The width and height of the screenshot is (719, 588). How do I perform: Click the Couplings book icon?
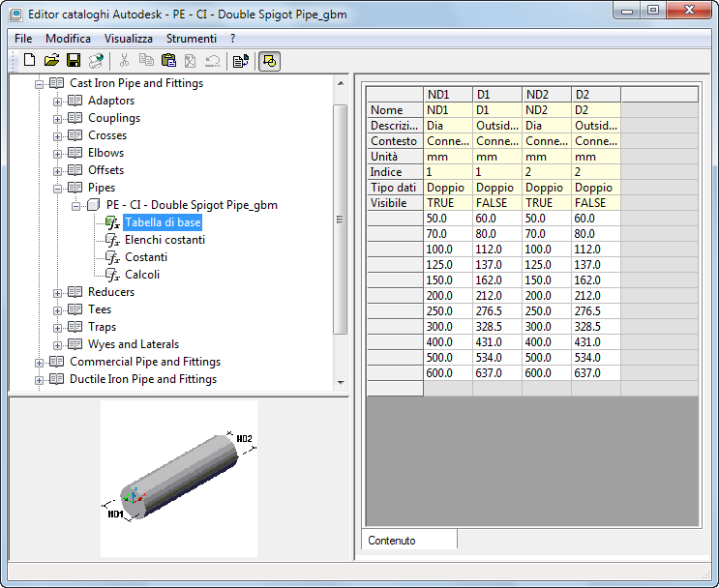pos(75,118)
